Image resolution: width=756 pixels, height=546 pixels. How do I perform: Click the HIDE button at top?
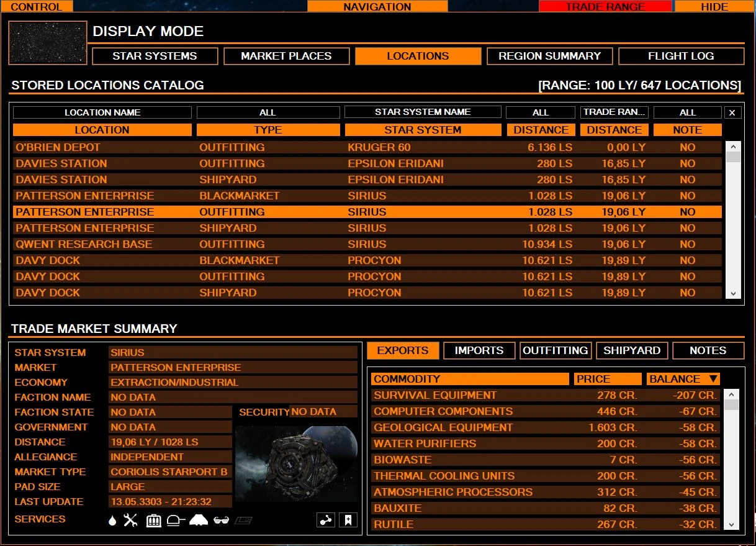[714, 6]
